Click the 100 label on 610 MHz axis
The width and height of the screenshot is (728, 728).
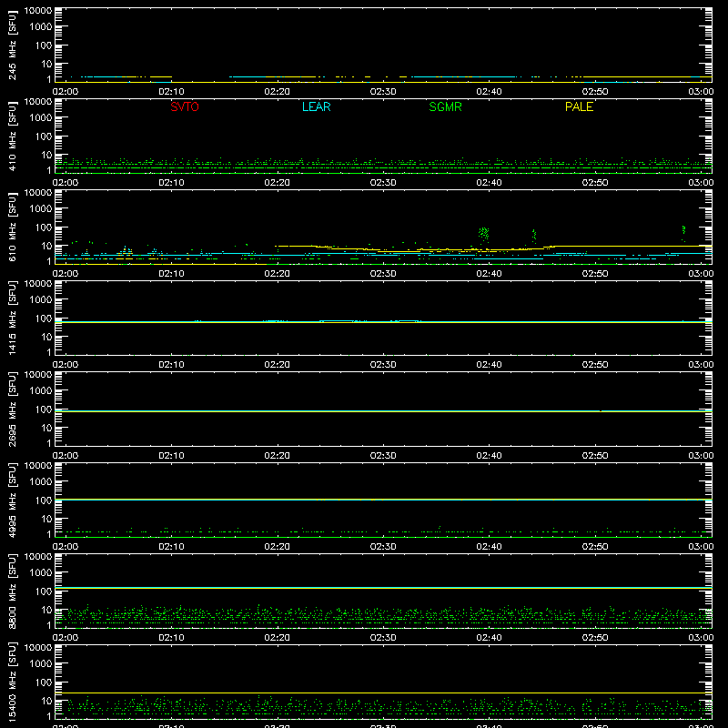tap(44, 227)
